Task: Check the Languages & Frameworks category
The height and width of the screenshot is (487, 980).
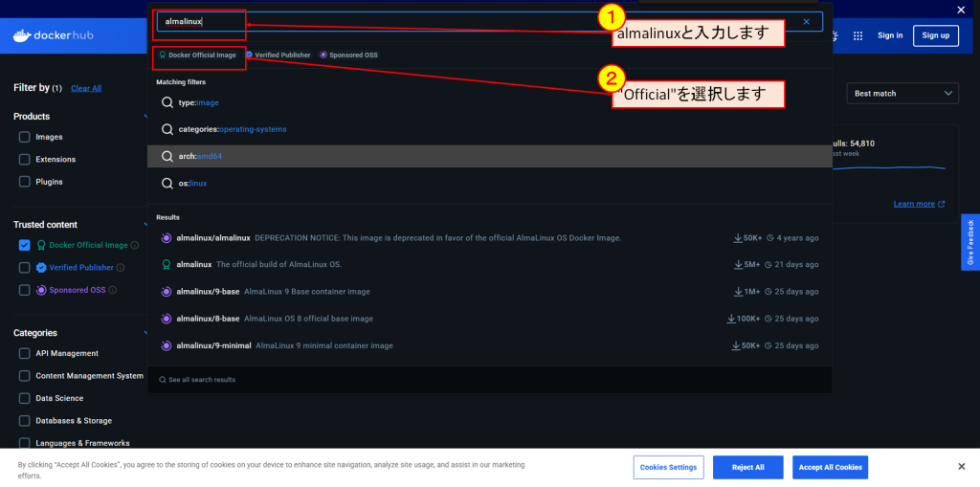Action: coord(24,443)
